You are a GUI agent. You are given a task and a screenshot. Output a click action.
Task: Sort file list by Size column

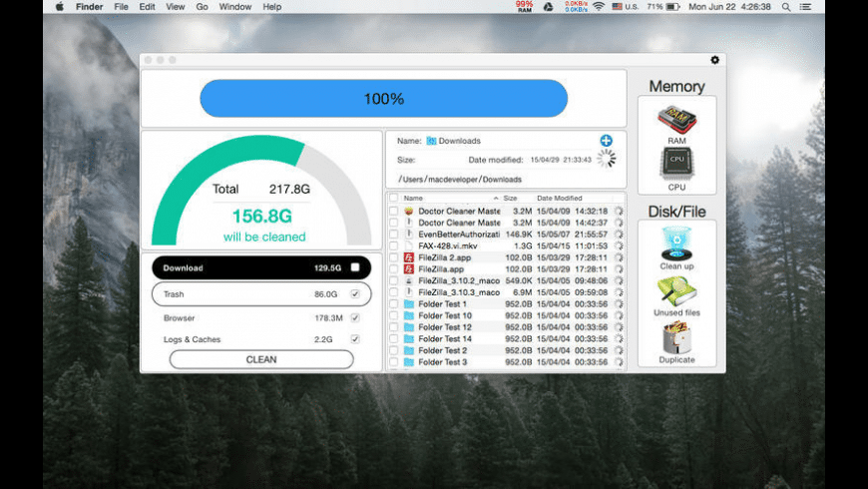click(x=510, y=198)
